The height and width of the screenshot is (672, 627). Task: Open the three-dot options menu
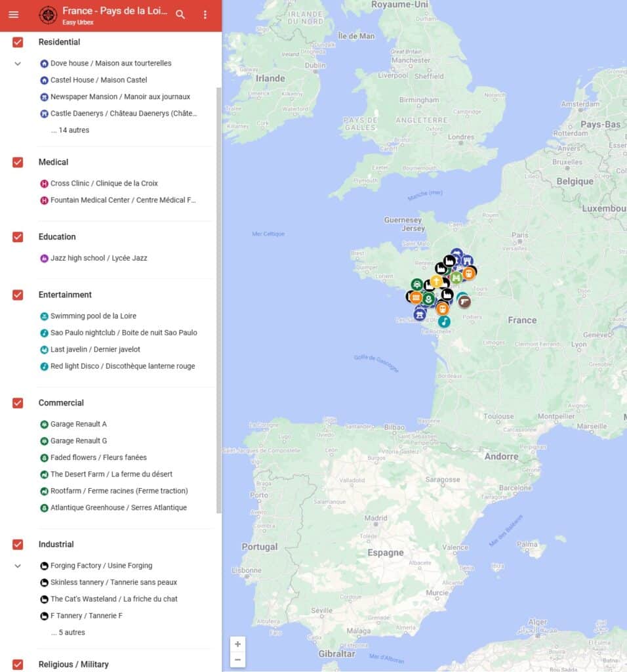tap(205, 14)
